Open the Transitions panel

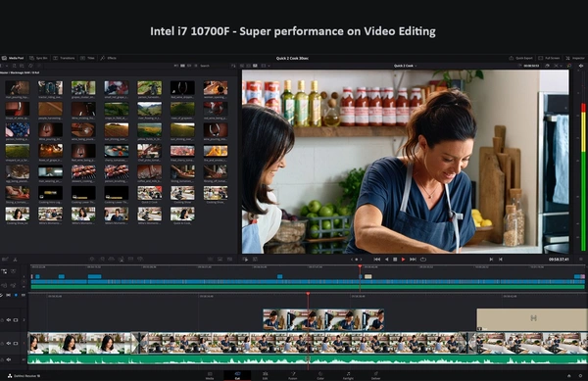(64, 58)
